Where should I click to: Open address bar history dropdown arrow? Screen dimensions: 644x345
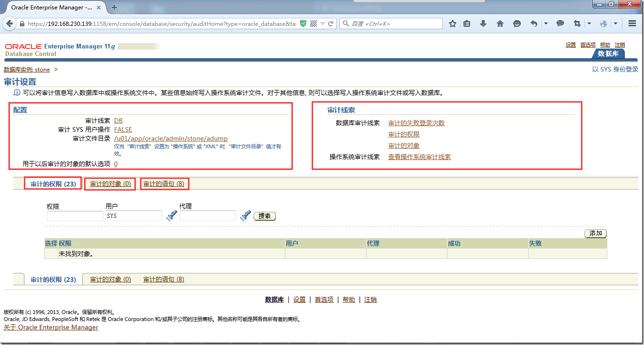(322, 24)
